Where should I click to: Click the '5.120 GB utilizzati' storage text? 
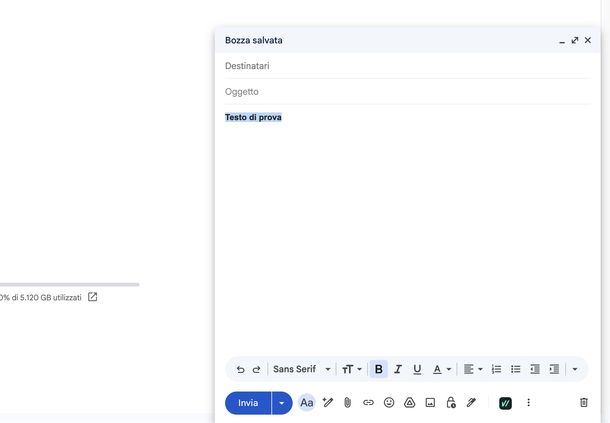pos(51,298)
